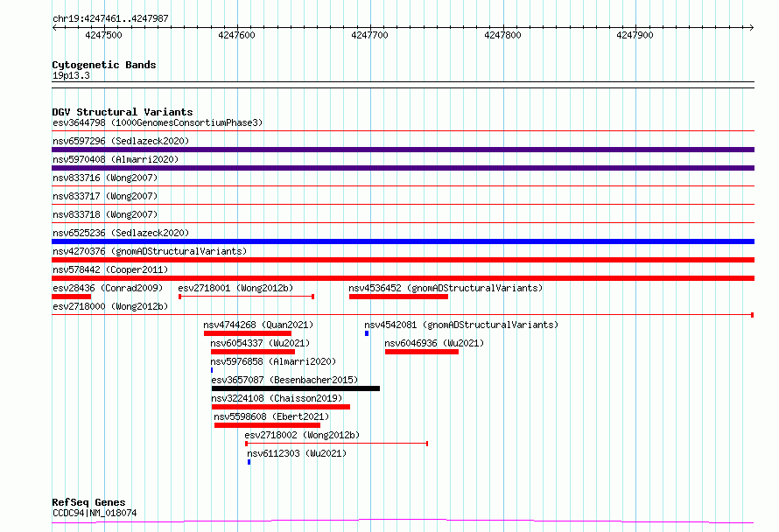Select nsv3224108 (Chaisson2019) label
The image size is (779, 532).
pyautogui.click(x=277, y=398)
